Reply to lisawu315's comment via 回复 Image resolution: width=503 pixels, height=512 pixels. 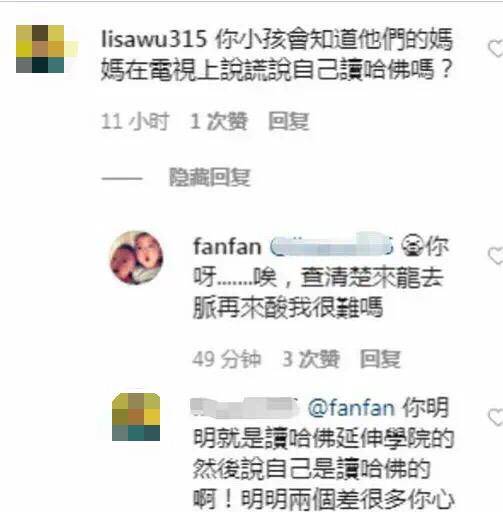[289, 121]
